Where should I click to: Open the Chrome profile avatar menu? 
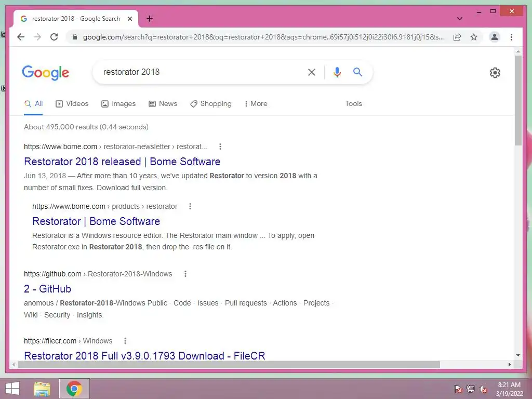pos(495,37)
